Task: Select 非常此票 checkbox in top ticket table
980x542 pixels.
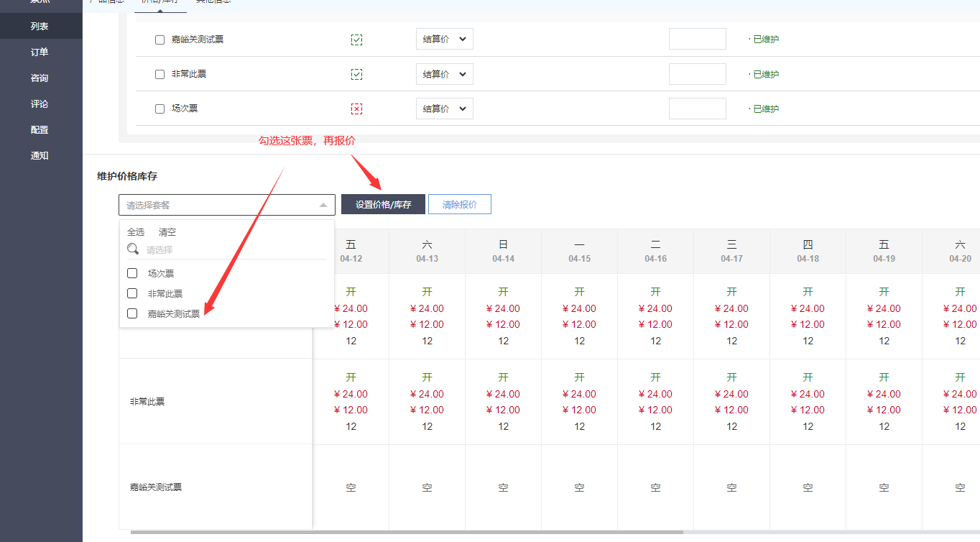Action: tap(160, 74)
